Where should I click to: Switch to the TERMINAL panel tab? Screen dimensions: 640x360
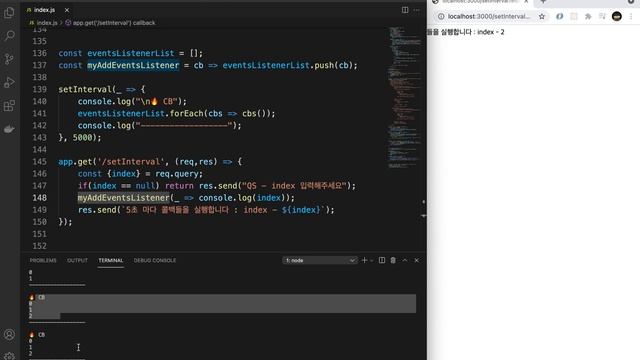pyautogui.click(x=111, y=260)
